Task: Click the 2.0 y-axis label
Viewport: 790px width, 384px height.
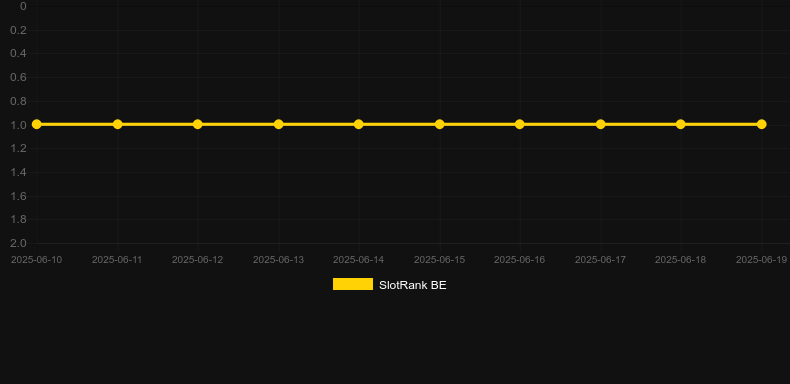Action: pyautogui.click(x=18, y=243)
